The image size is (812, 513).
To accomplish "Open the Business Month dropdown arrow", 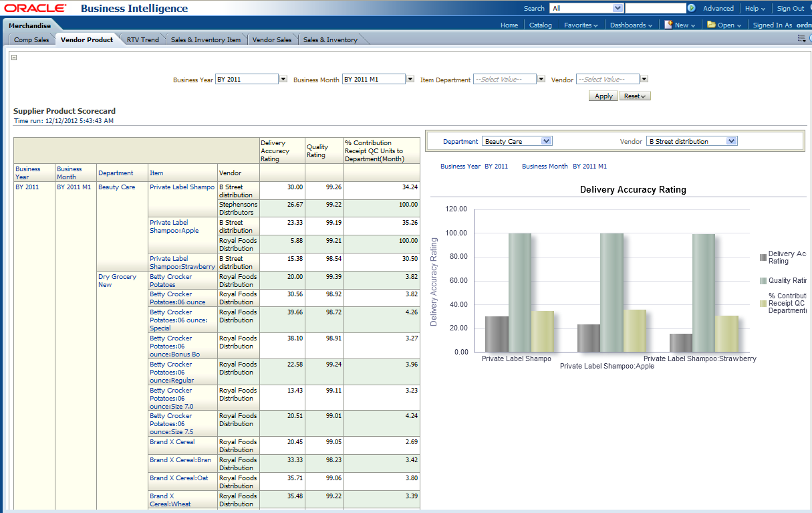I will point(410,79).
